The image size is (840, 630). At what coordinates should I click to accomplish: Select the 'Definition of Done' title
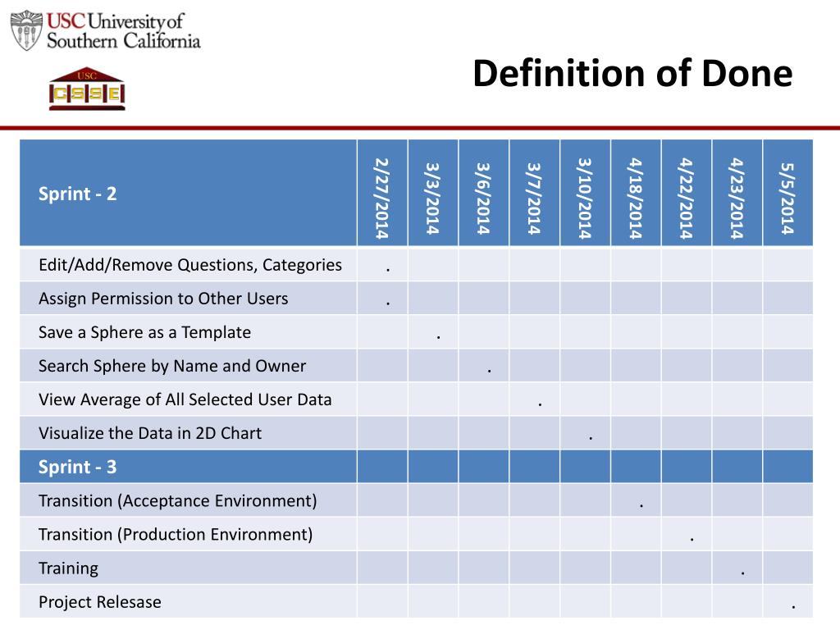tap(632, 73)
